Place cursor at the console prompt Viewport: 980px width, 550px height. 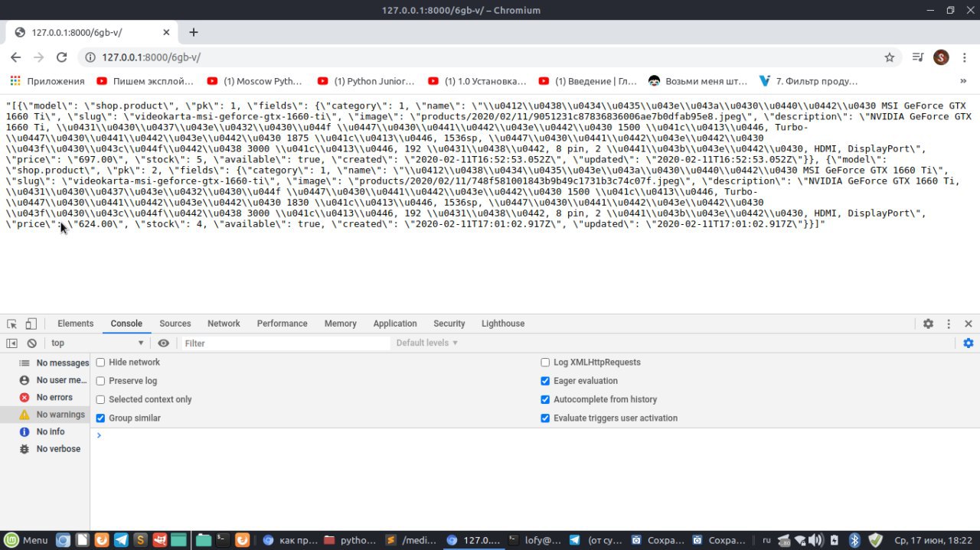[536, 435]
